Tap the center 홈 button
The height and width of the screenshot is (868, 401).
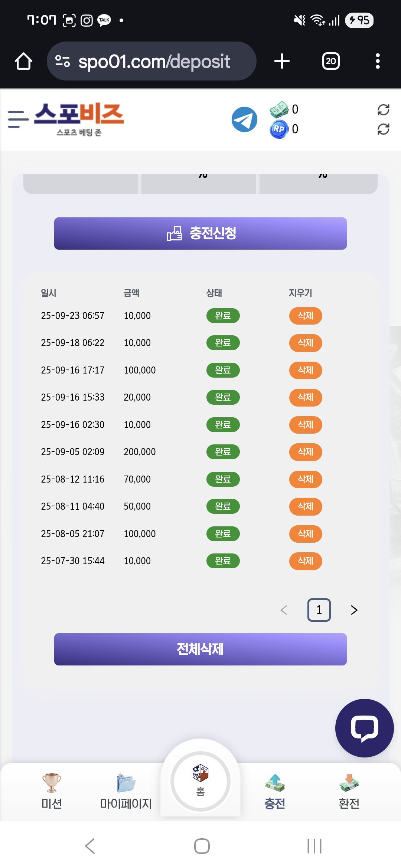point(200,781)
